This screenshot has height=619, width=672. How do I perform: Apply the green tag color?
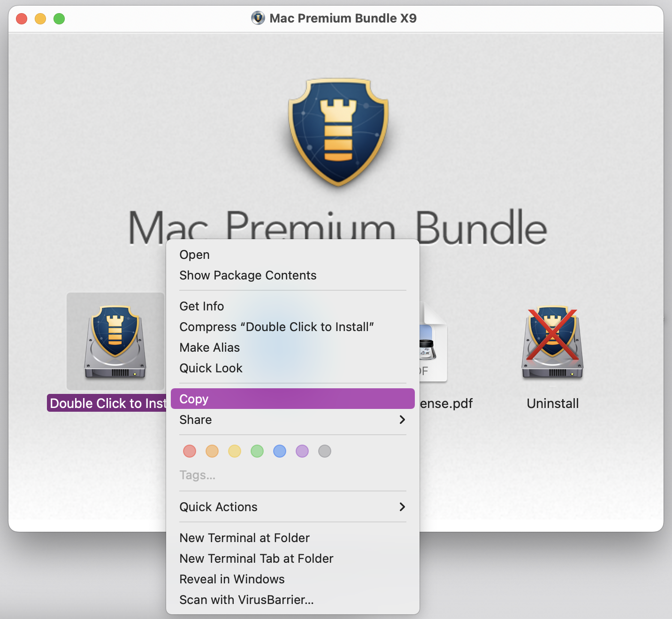pos(257,451)
